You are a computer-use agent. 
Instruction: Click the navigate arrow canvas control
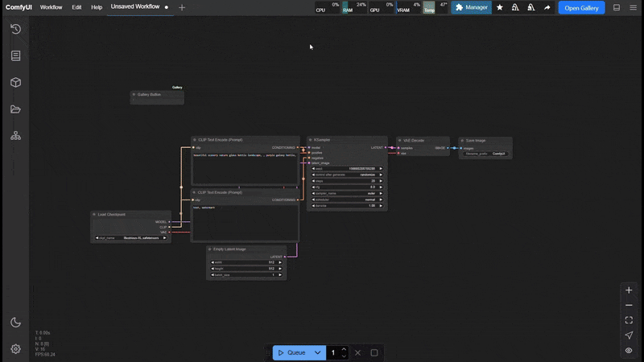629,335
